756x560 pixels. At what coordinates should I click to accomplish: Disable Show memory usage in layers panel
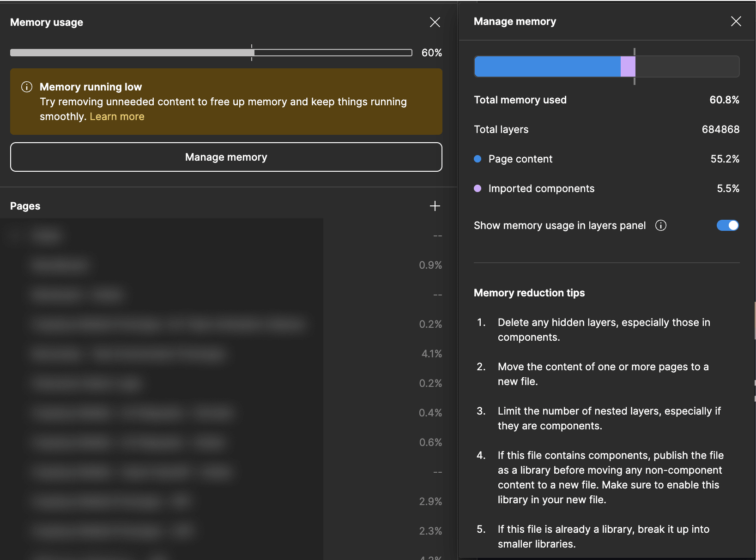tap(727, 225)
